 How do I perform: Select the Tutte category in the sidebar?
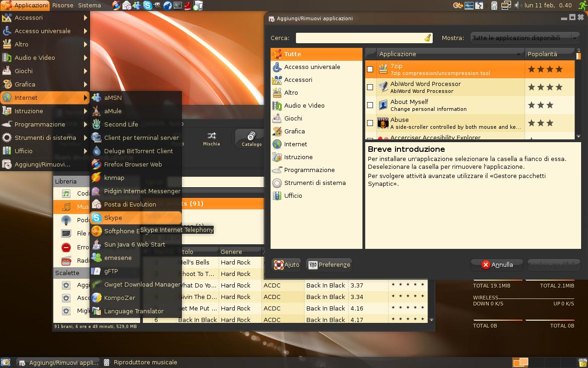(x=317, y=54)
